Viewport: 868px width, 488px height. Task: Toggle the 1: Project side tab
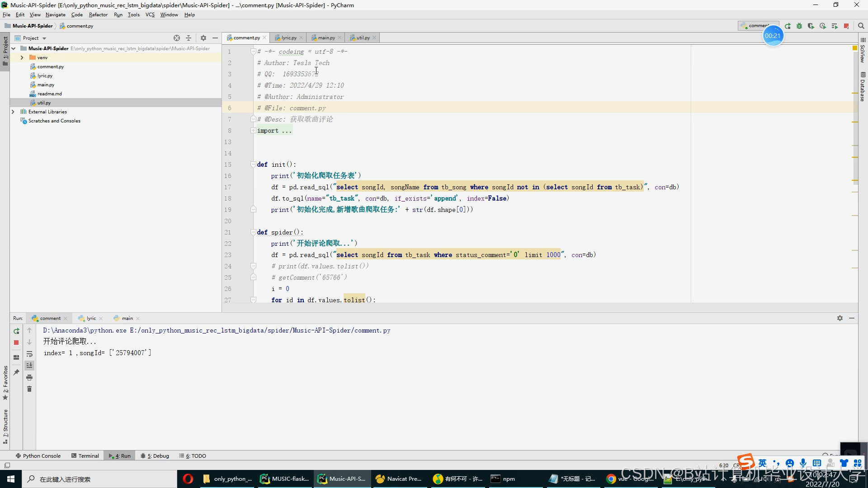click(5, 51)
